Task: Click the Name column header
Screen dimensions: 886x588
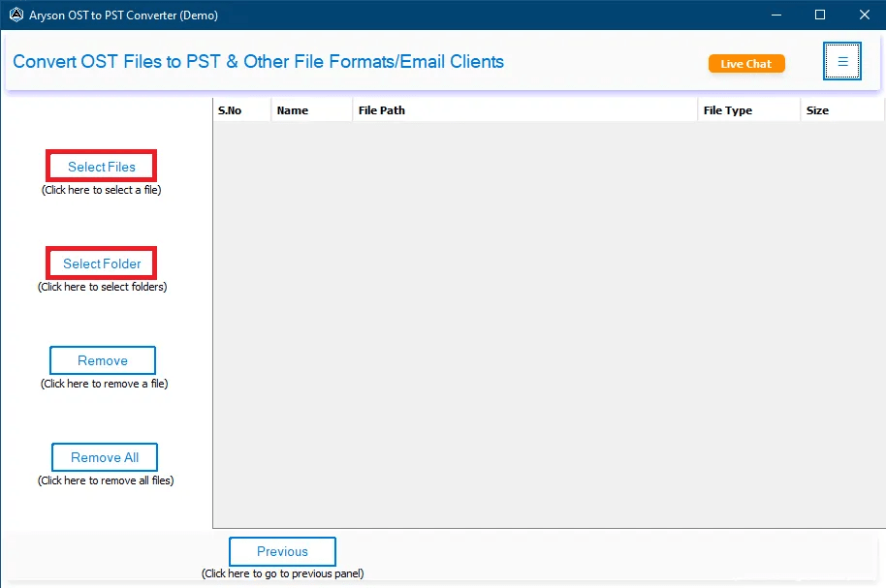Action: tap(292, 109)
